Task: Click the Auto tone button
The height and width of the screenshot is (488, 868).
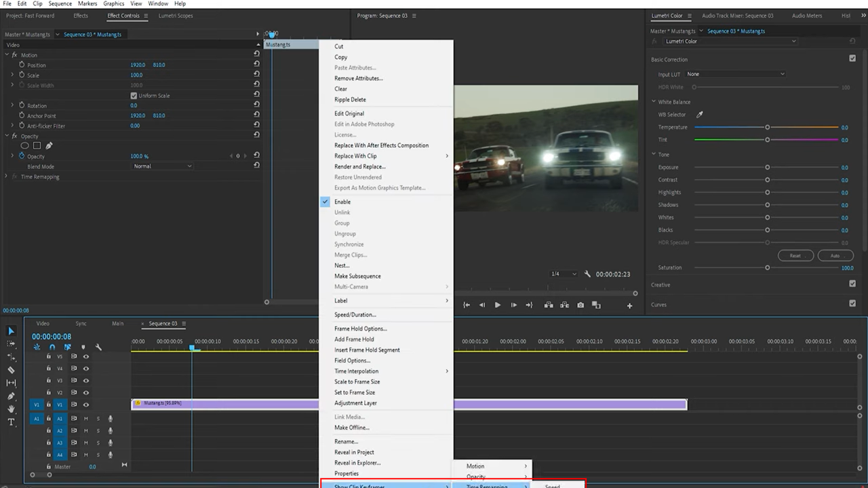Action: 835,255
